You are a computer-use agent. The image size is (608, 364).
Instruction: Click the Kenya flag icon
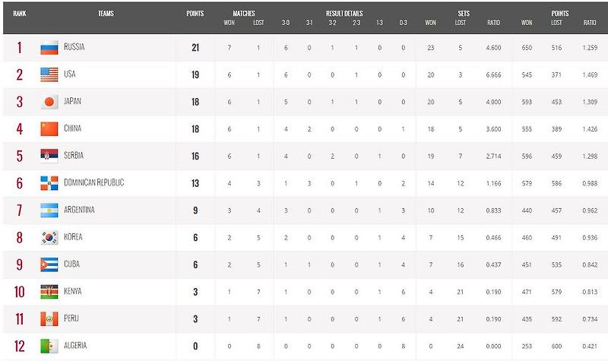pyautogui.click(x=49, y=292)
